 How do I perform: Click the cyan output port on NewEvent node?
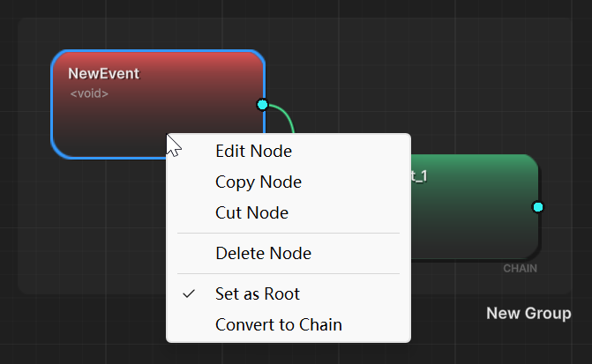coord(262,105)
